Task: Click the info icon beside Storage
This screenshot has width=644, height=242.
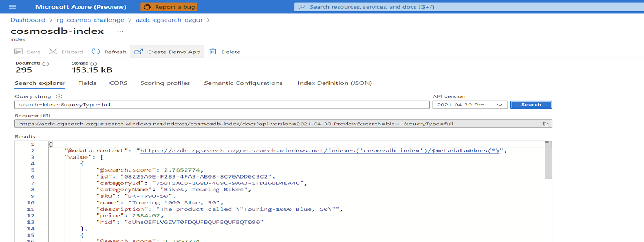Action: 94,63
